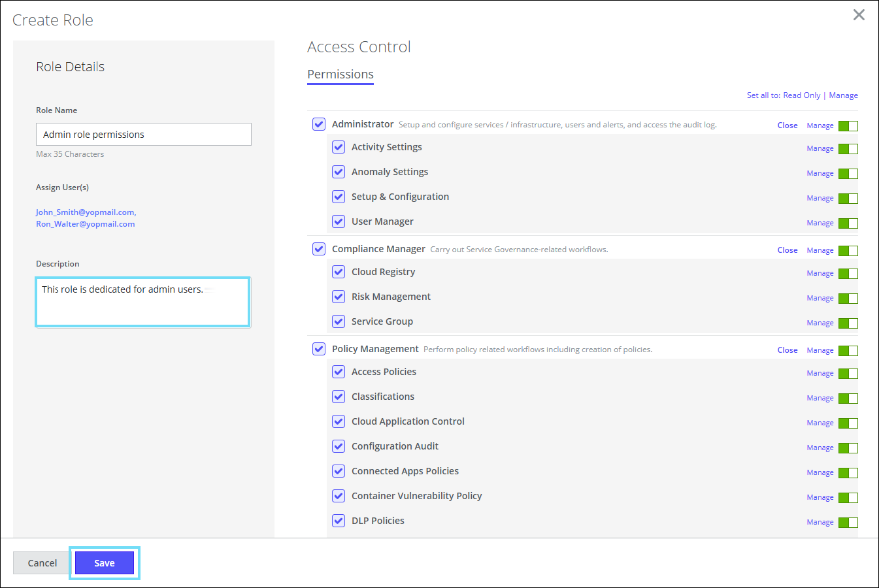Close the Create Role dialog with X icon
Image resolution: width=879 pixels, height=588 pixels.
pyautogui.click(x=859, y=15)
